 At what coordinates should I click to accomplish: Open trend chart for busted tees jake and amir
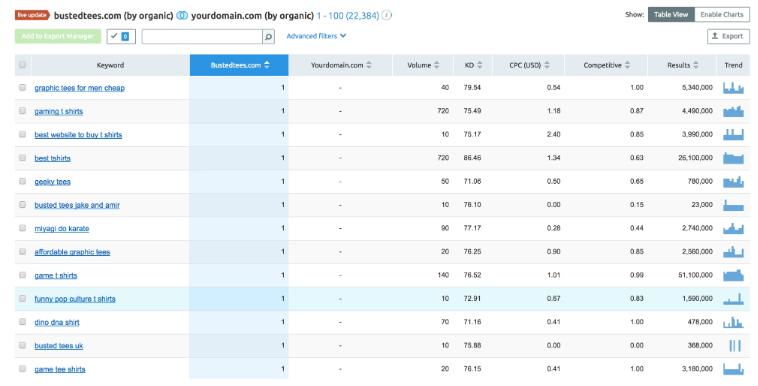733,205
